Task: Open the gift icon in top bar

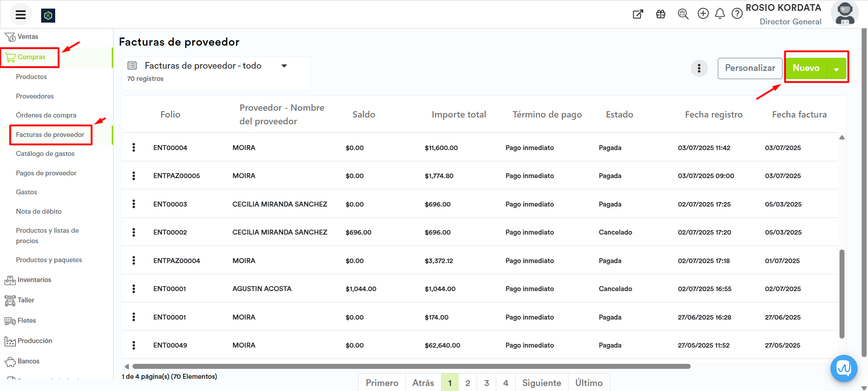Action: coord(660,14)
